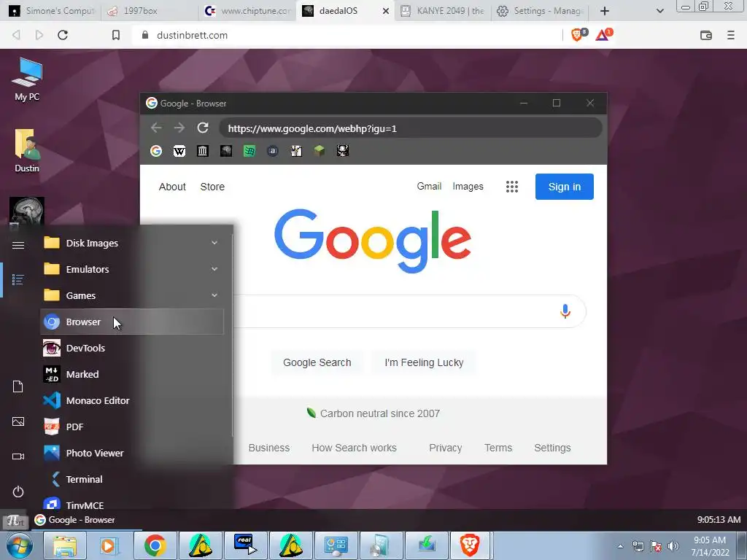
Task: Open the skull bookmark icon
Action: click(343, 151)
